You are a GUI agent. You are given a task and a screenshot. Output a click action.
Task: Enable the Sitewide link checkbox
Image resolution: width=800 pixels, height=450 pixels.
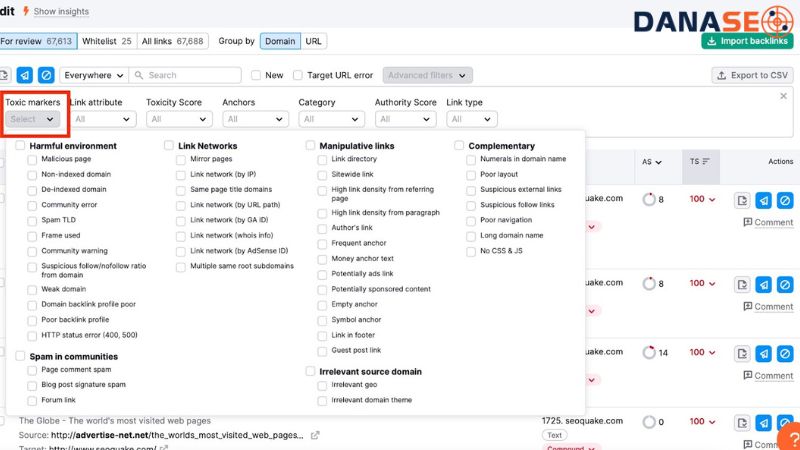324,173
